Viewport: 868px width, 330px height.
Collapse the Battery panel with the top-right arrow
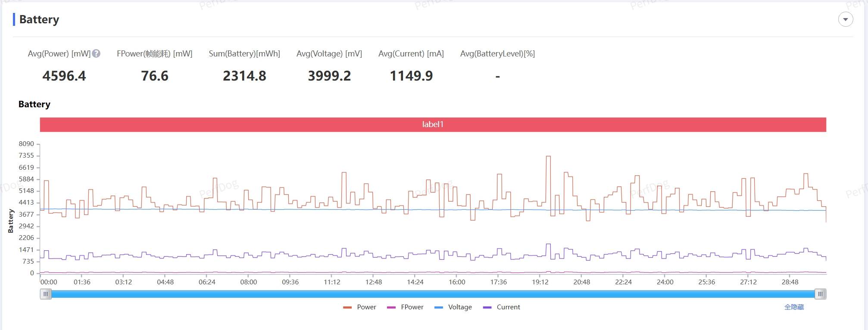click(x=845, y=19)
